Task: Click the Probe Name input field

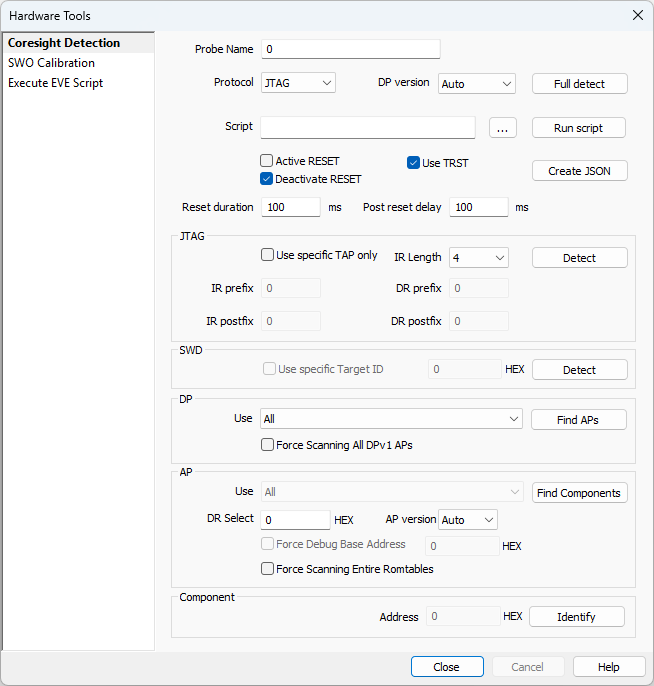Action: click(350, 49)
